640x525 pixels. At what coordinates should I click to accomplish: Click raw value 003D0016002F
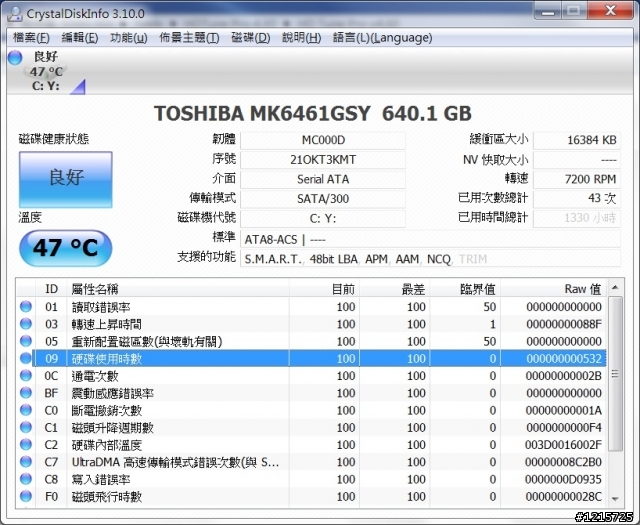pyautogui.click(x=563, y=445)
